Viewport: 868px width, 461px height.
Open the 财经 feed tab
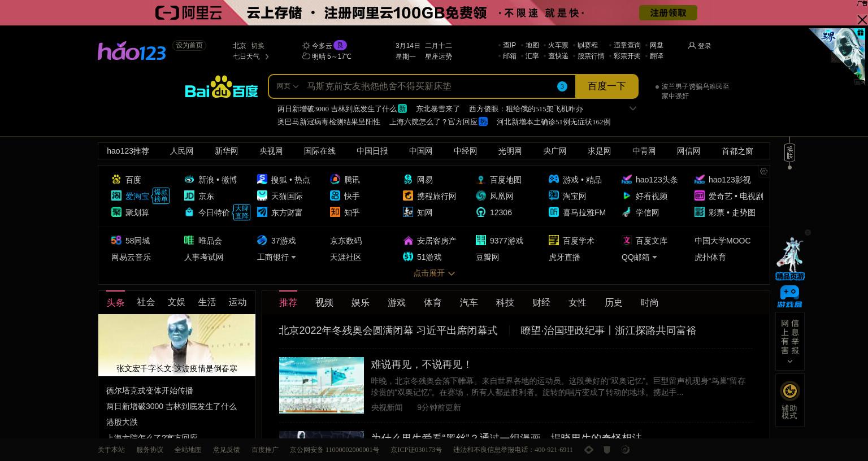coord(541,303)
